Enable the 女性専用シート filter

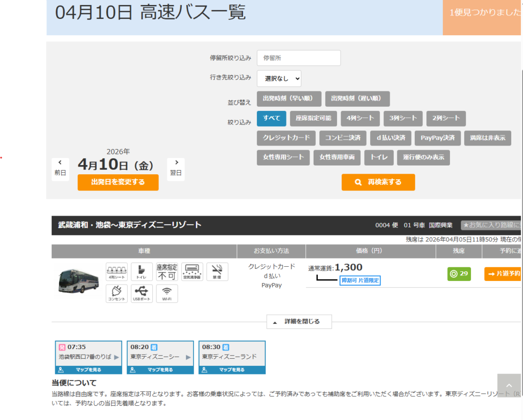(x=283, y=157)
